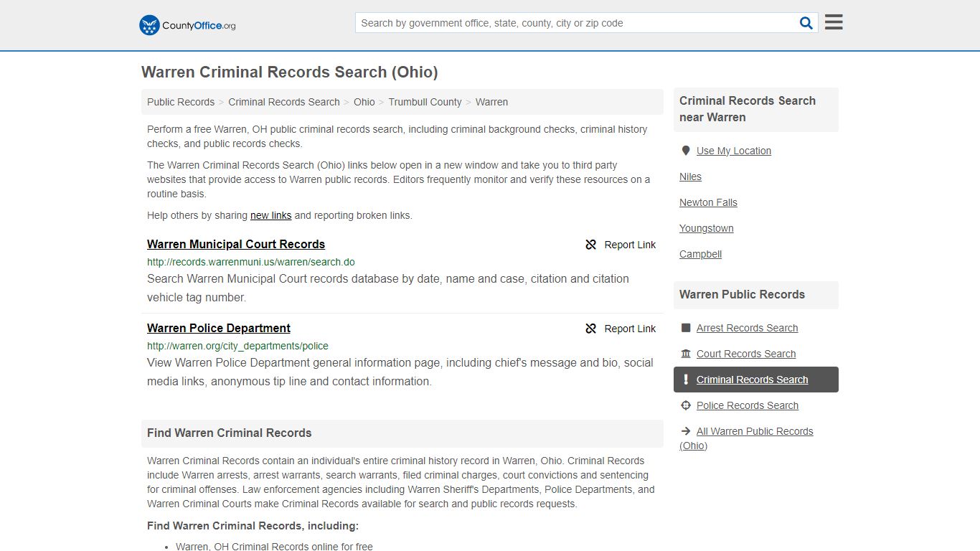980x551 pixels.
Task: Click the Police Records crosshair icon
Action: (x=685, y=405)
